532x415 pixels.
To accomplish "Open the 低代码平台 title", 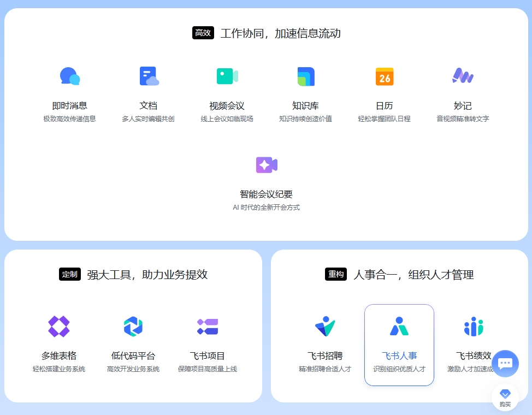I will [133, 355].
